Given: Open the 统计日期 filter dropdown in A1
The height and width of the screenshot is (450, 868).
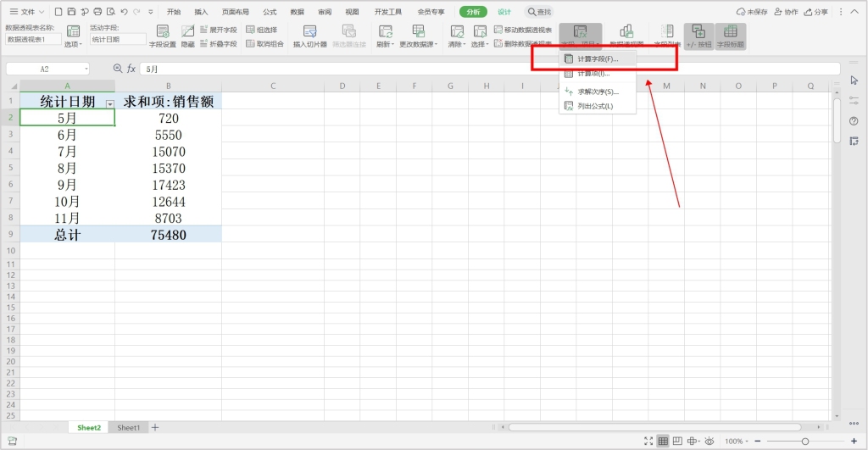Looking at the screenshot, I should tap(109, 104).
